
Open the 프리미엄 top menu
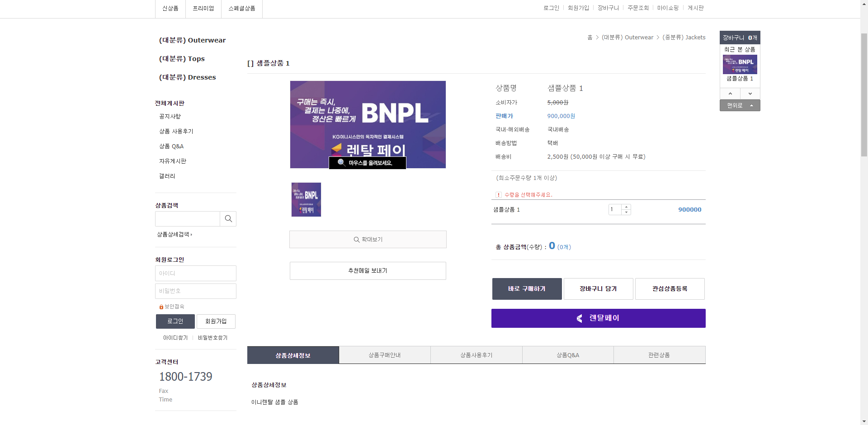[203, 9]
